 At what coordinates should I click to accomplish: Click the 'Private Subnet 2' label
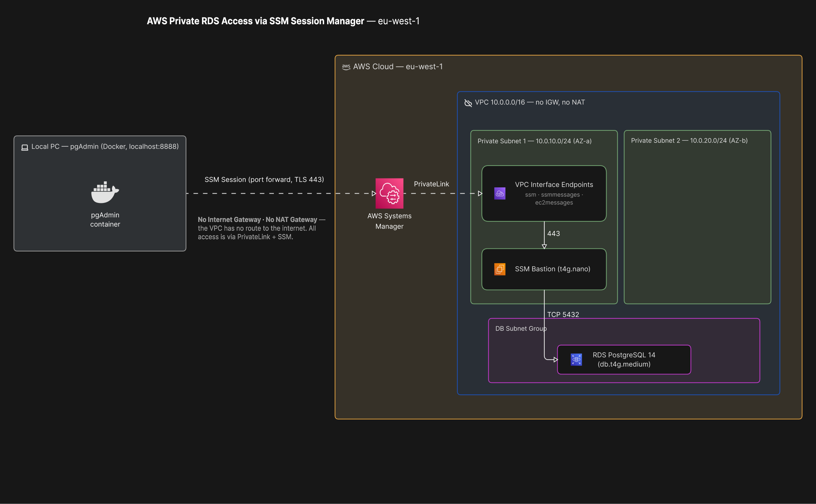(x=689, y=141)
